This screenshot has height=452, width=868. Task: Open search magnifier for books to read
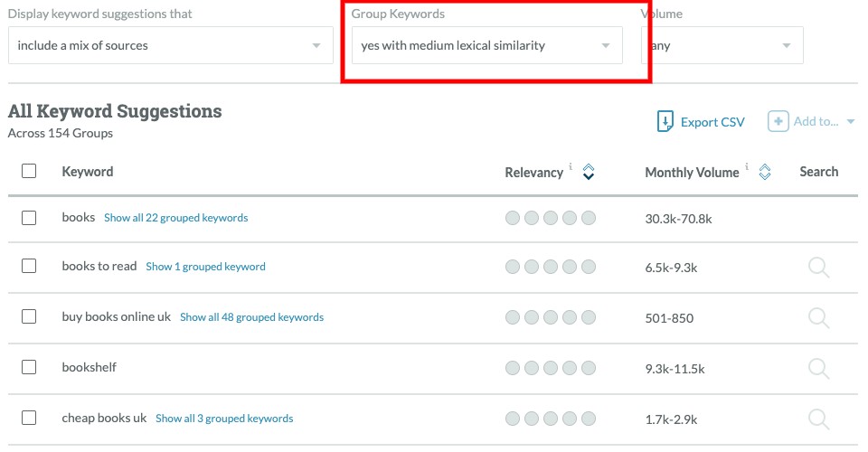point(819,268)
